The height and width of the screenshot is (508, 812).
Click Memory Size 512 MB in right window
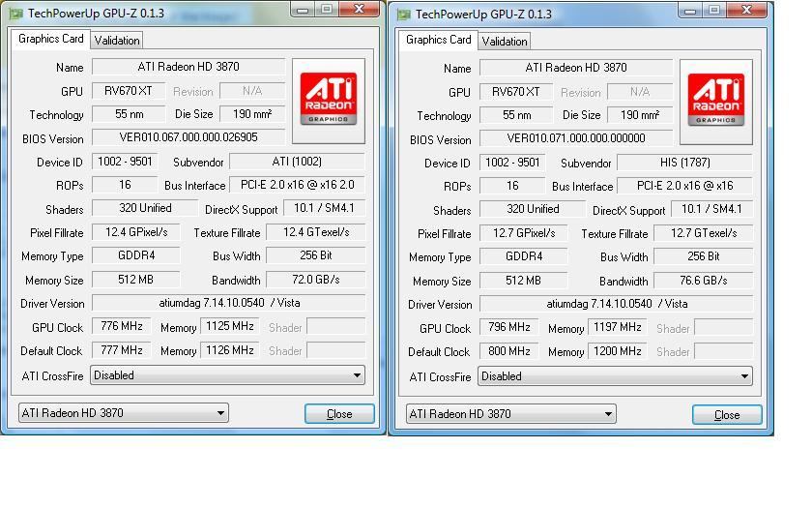coord(524,281)
